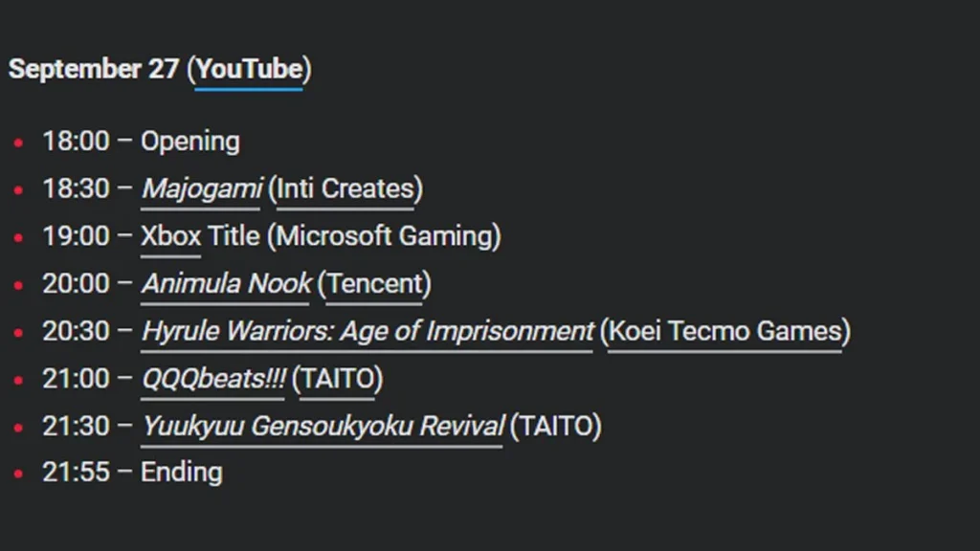This screenshot has height=551, width=980.
Task: Open the YouTube link in the heading
Action: point(249,70)
